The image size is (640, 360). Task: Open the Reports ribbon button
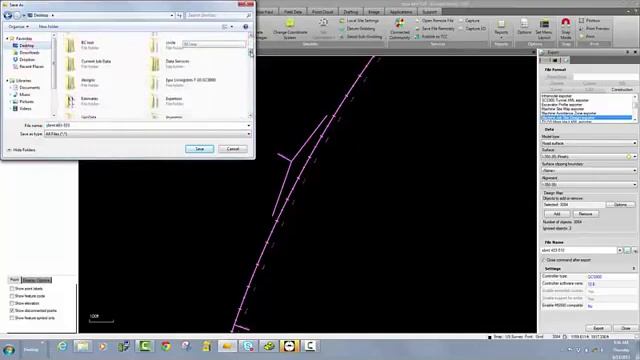click(x=501, y=27)
